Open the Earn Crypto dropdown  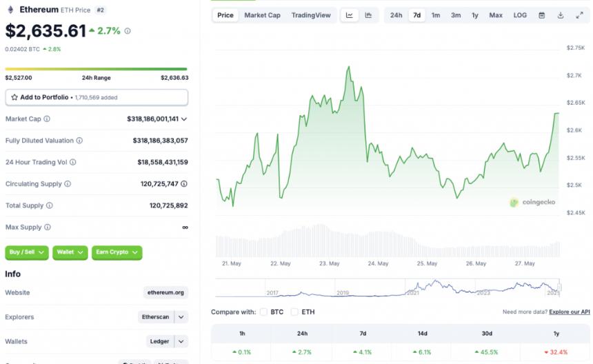(117, 252)
